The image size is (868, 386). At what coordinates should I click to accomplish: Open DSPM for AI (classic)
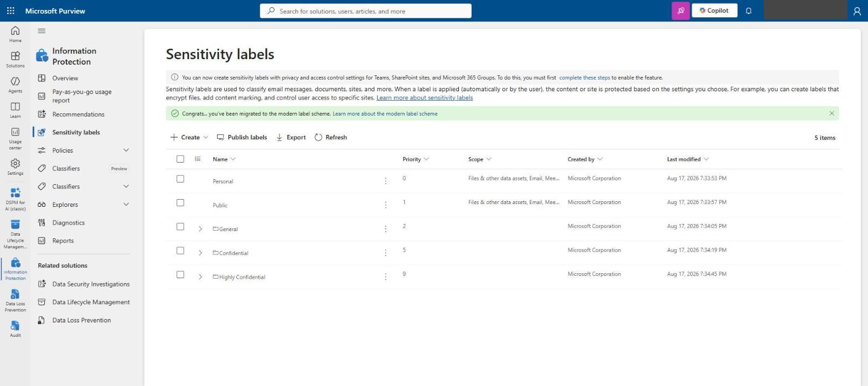(15, 199)
